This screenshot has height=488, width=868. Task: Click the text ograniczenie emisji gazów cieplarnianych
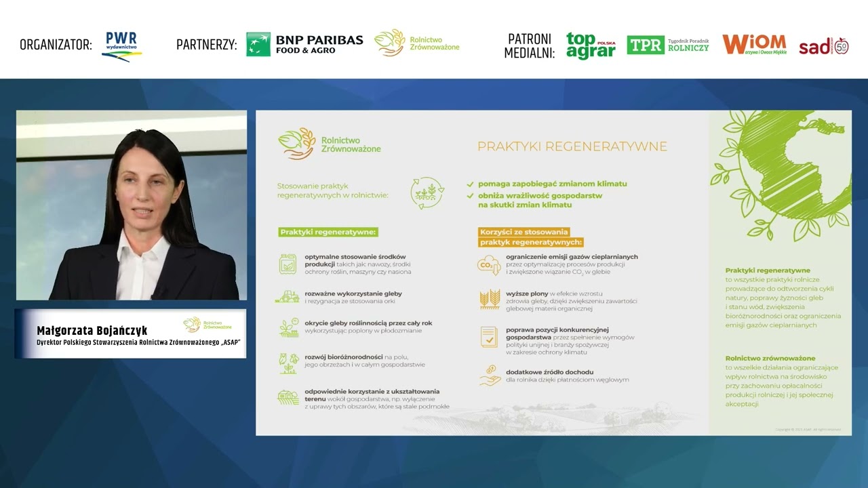[572, 257]
